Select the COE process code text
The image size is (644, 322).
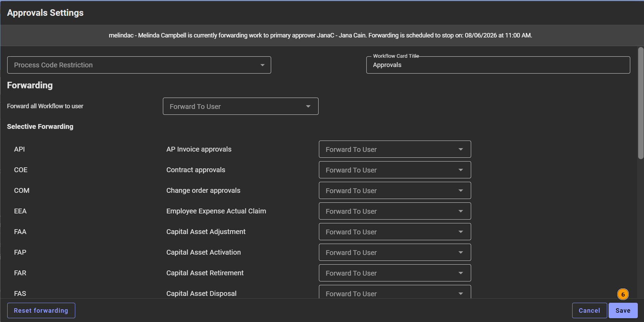tap(21, 170)
